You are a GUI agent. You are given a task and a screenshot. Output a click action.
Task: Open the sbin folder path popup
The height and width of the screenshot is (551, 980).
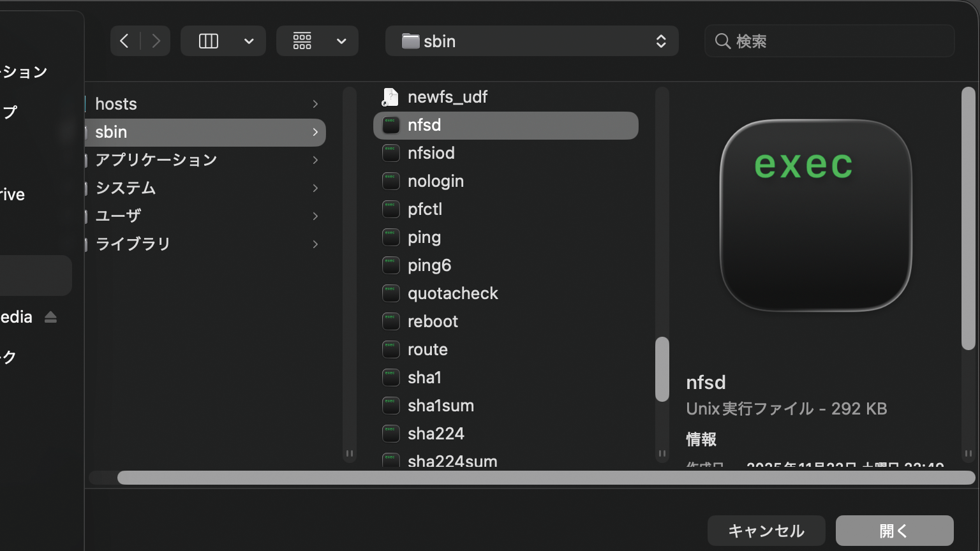[531, 41]
